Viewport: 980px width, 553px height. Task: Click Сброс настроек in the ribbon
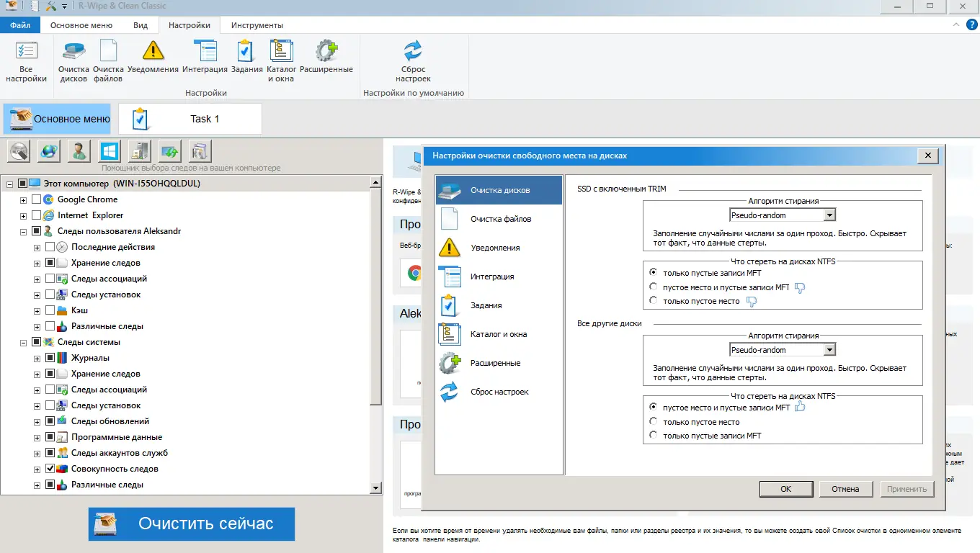tap(413, 62)
